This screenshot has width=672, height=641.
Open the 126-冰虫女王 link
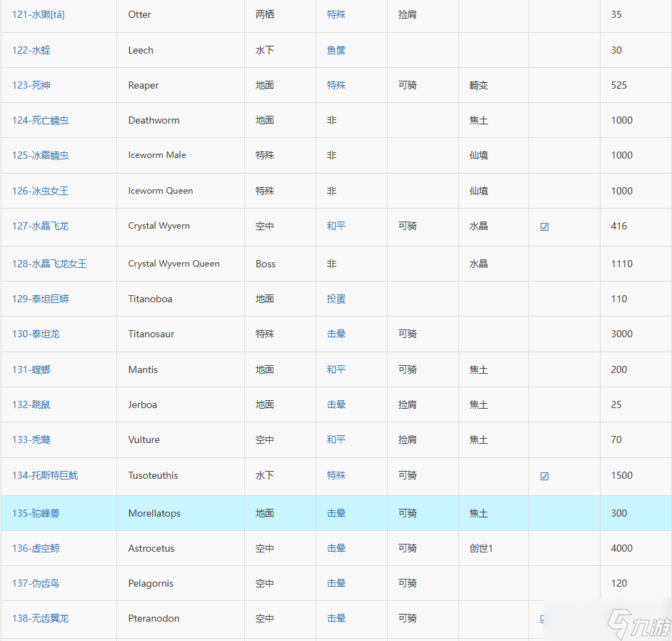pos(40,191)
